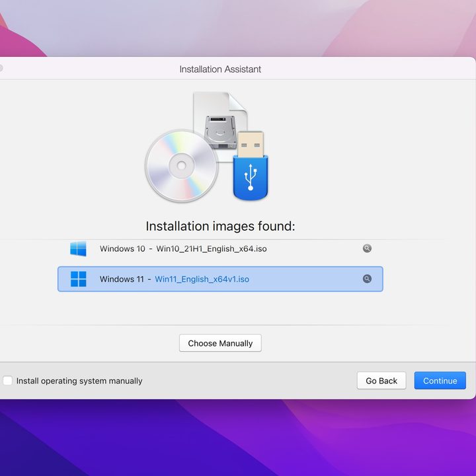Enable Install operating system manually checkbox
Screen dimensions: 476x476
7,380
